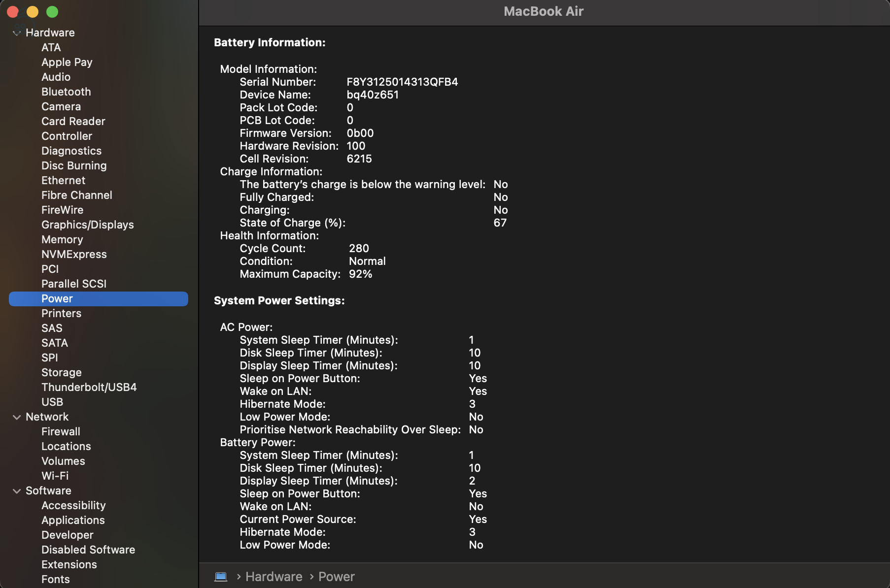Viewport: 890px width, 588px height.
Task: Select Disc Burning in the sidebar
Action: tap(74, 166)
